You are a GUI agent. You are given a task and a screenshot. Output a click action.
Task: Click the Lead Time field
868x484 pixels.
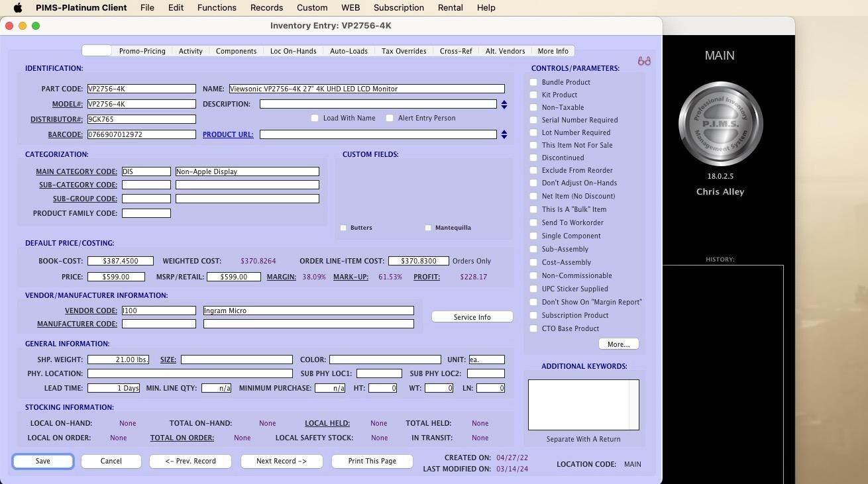(114, 388)
